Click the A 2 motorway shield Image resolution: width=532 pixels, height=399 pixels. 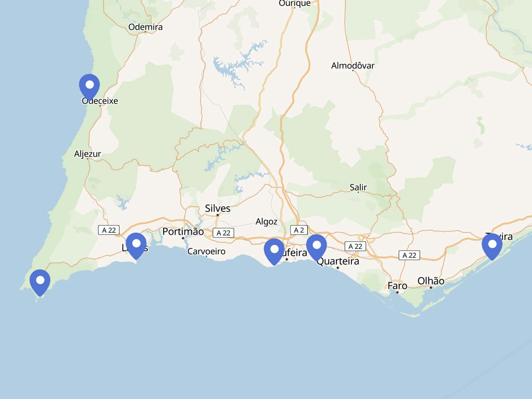299,230
